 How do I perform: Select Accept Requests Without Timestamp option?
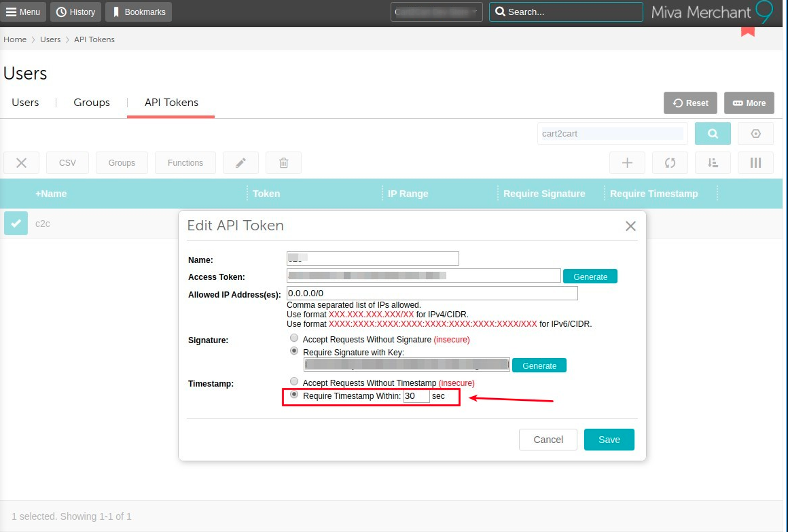[x=294, y=382]
